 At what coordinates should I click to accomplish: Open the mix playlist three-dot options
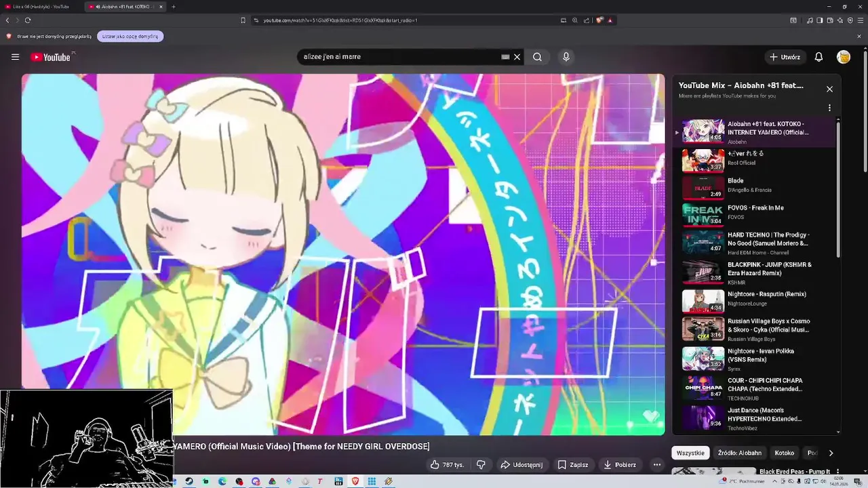click(829, 108)
